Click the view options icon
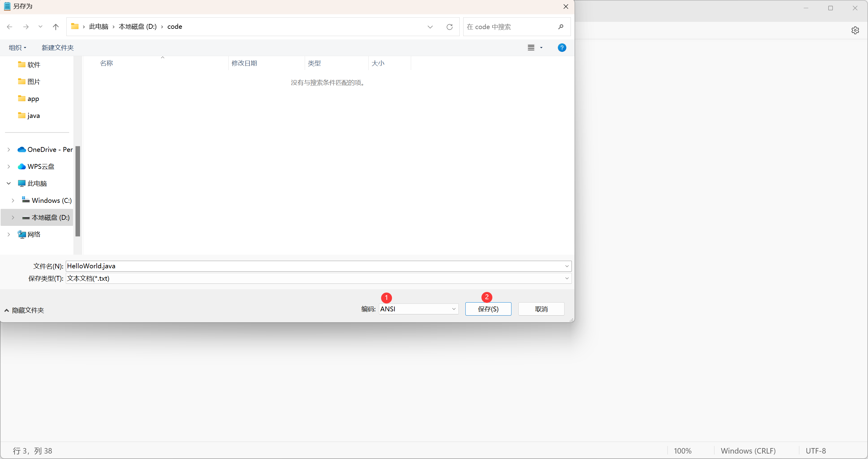 (x=534, y=48)
